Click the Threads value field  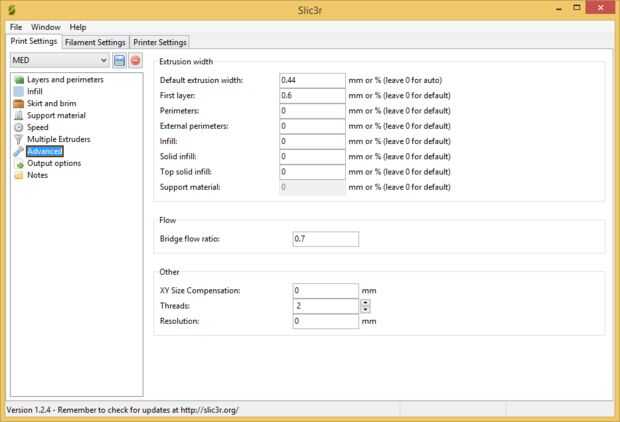[x=326, y=306]
